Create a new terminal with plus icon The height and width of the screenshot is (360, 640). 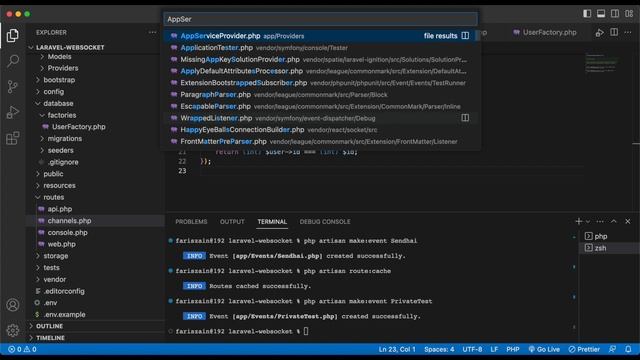(578, 221)
